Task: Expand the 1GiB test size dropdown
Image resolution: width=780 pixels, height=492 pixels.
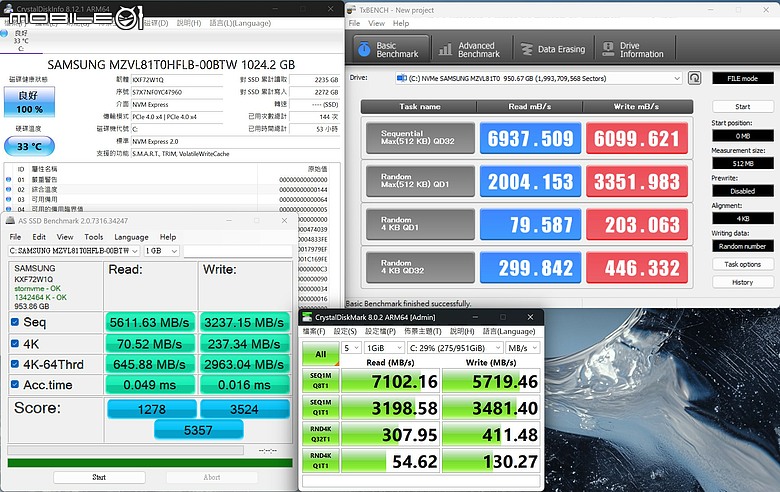Action: point(384,348)
